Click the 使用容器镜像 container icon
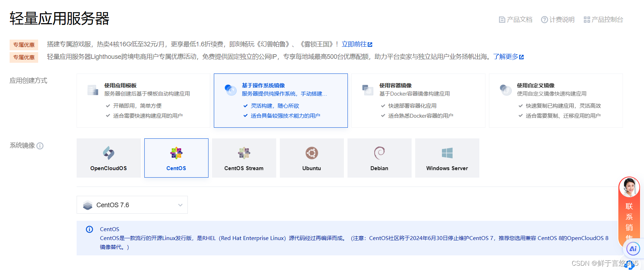Image resolution: width=644 pixels, height=270 pixels. click(368, 90)
